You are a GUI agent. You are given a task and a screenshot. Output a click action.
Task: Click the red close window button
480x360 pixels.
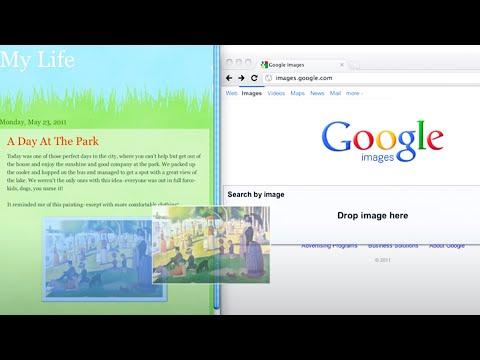(229, 62)
